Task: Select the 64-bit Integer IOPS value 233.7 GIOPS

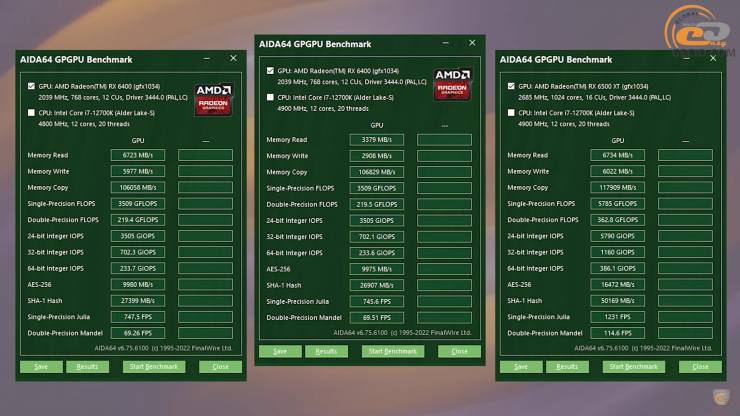Action: [138, 268]
